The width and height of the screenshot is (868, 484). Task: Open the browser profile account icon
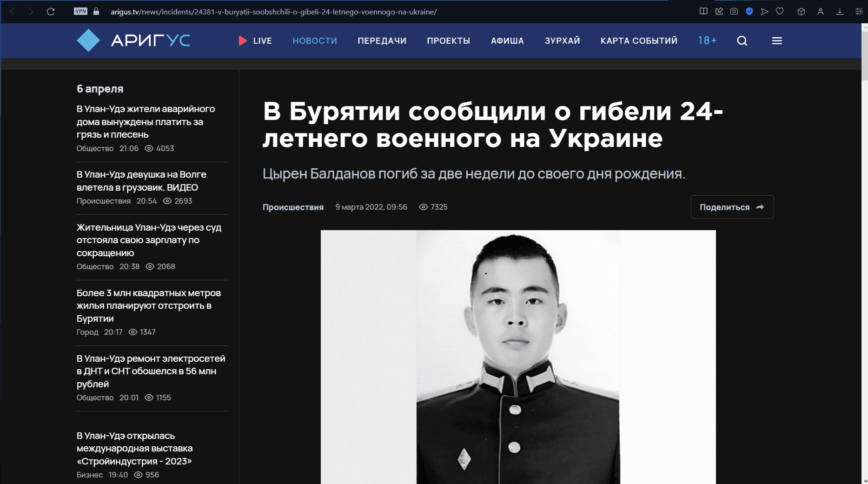[x=821, y=12]
